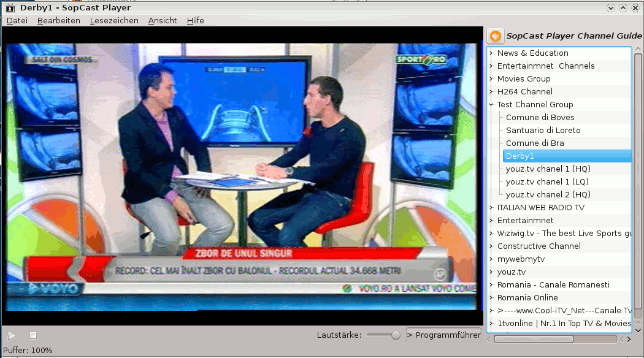Viewport: 644px width, 358px height.
Task: Select youz.tv chanel 2 (HQ)
Action: [x=548, y=194]
